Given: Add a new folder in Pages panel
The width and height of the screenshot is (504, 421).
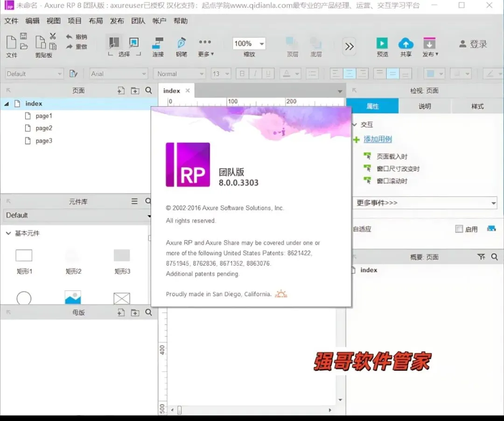Looking at the screenshot, I should (135, 90).
